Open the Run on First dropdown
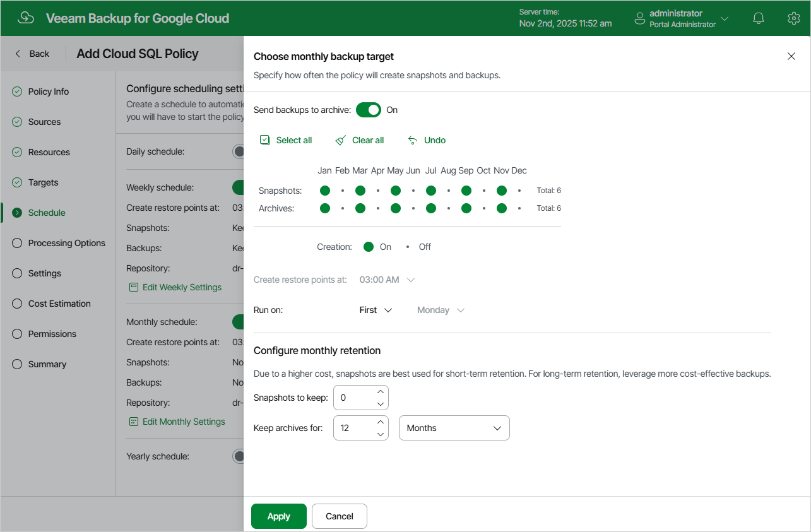This screenshot has height=532, width=811. pyautogui.click(x=376, y=310)
